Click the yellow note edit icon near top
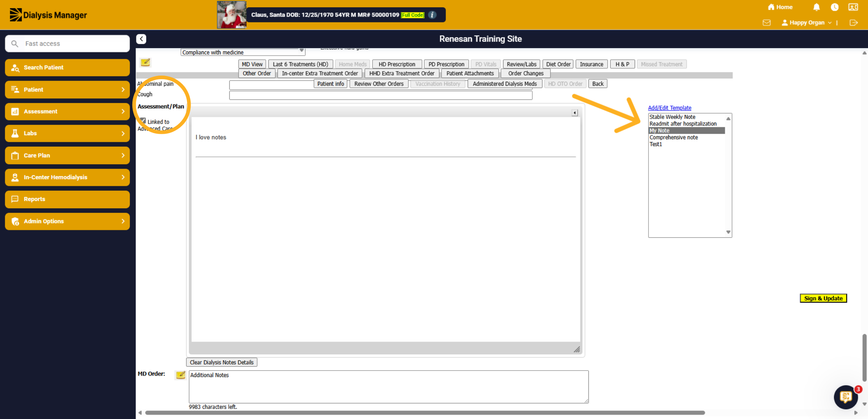This screenshot has height=419, width=868. pos(145,63)
